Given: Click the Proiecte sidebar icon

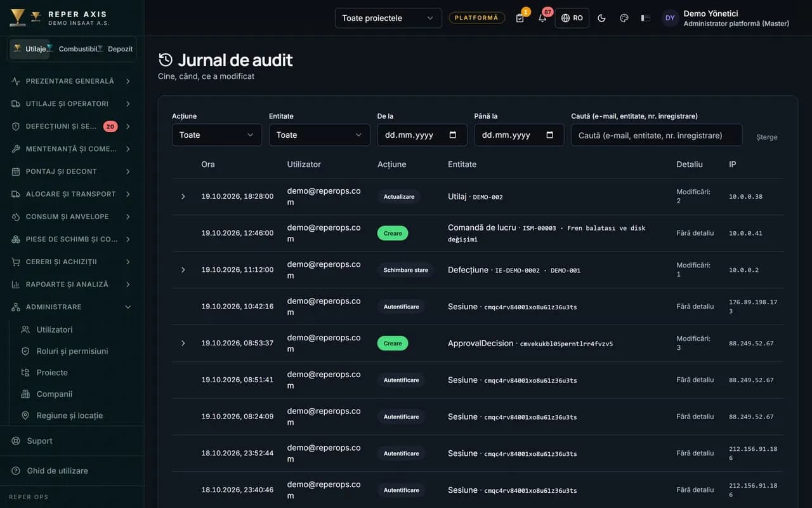Looking at the screenshot, I should click(x=25, y=373).
